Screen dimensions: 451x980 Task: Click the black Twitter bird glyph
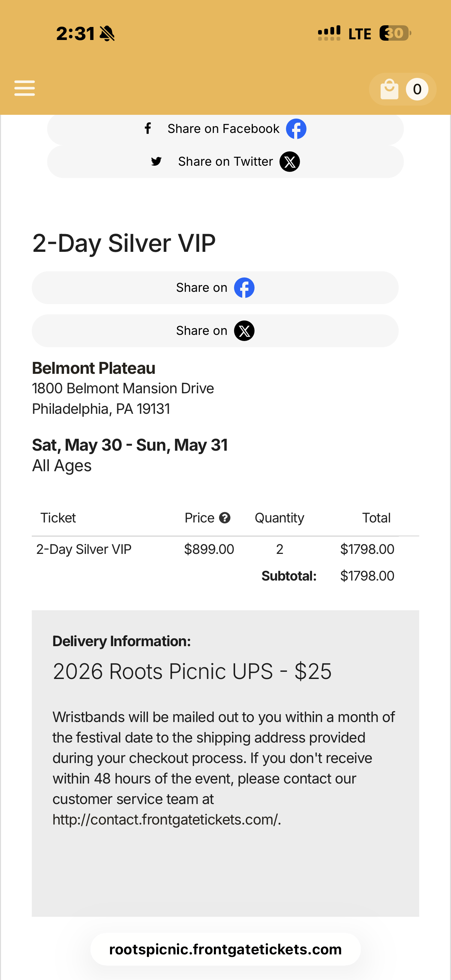[x=156, y=161]
